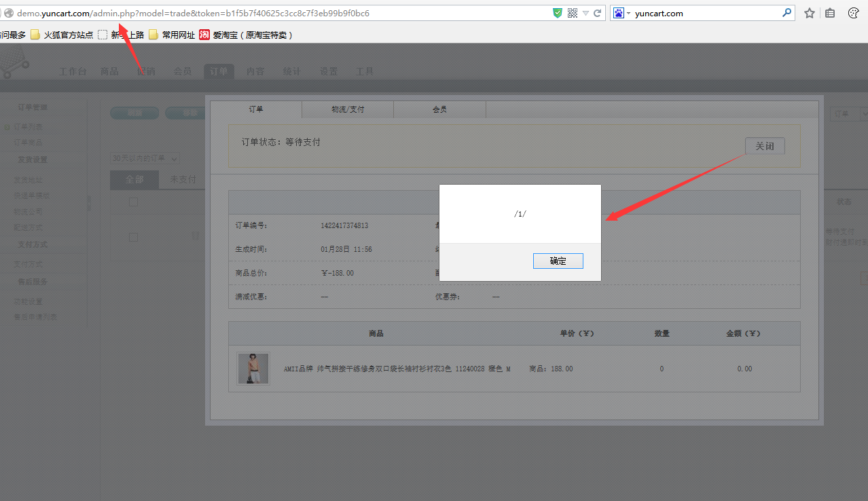Click the 确定 button in the alert dialog
The image size is (868, 501).
558,261
